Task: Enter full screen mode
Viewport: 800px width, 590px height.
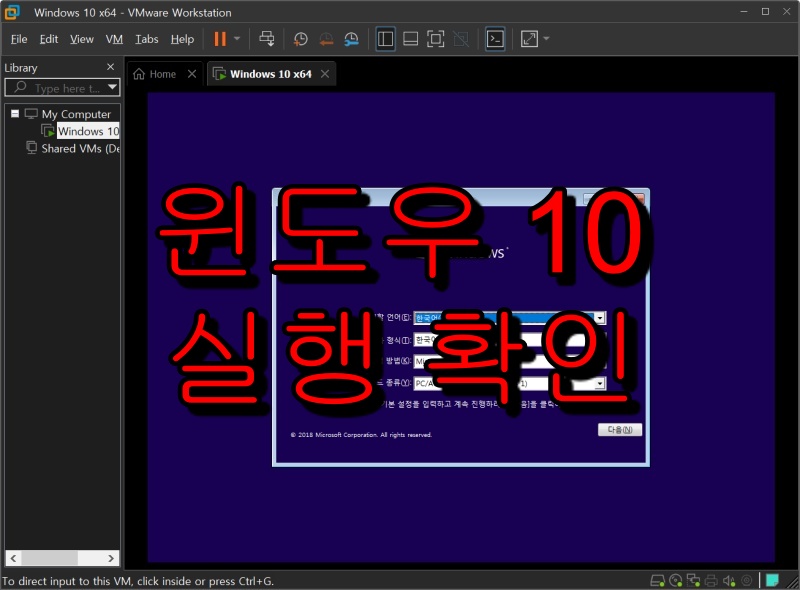Action: (x=435, y=38)
